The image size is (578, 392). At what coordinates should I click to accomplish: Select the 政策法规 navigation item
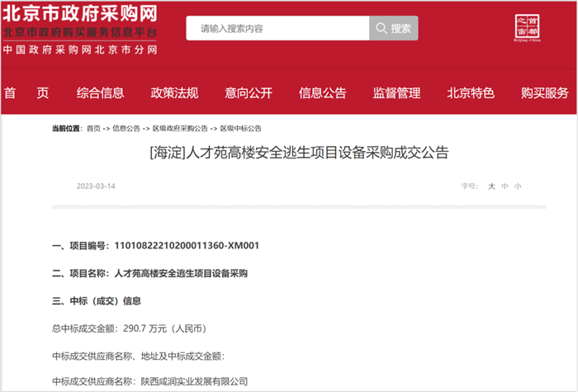(174, 92)
